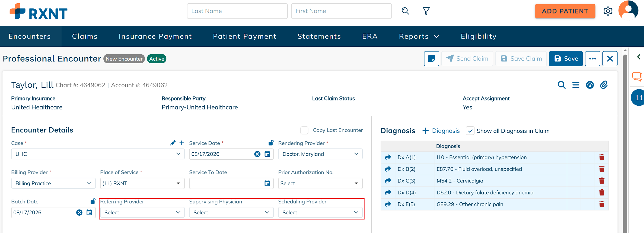
Task: Click the arrow icon for Dx C(3)
Action: coord(388,181)
